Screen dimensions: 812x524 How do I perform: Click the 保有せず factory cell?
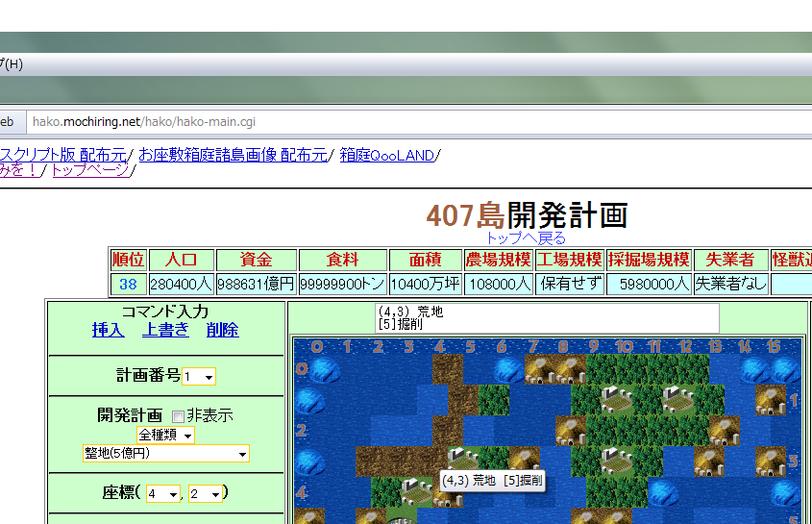[570, 284]
